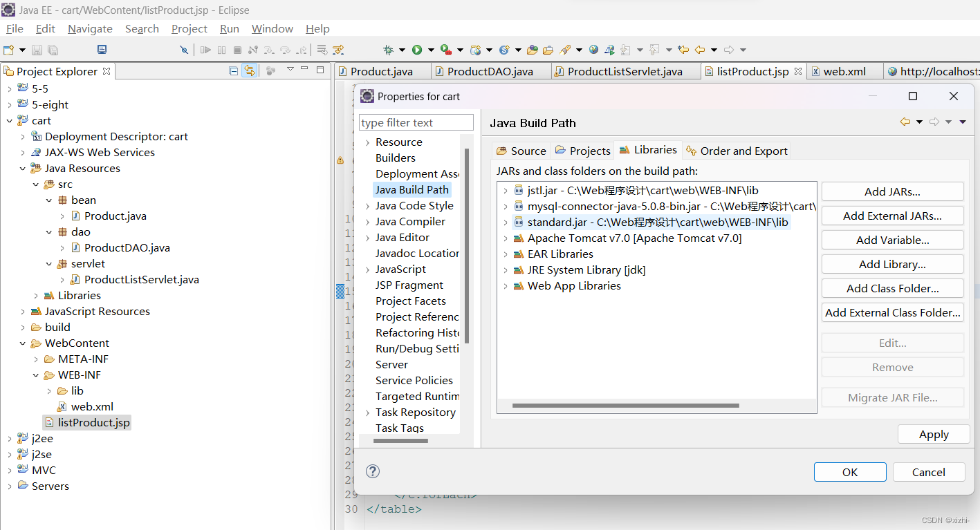The image size is (980, 530).
Task: Click the Add External Class Folder... button
Action: pyautogui.click(x=892, y=312)
